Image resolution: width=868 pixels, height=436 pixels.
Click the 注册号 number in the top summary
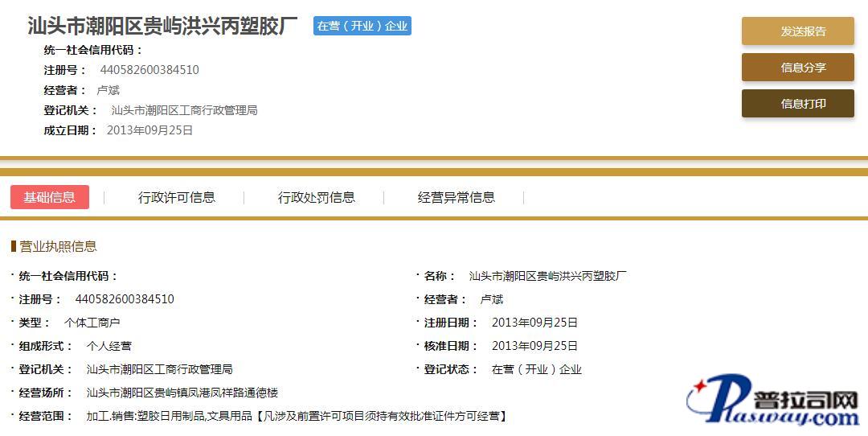click(x=149, y=70)
